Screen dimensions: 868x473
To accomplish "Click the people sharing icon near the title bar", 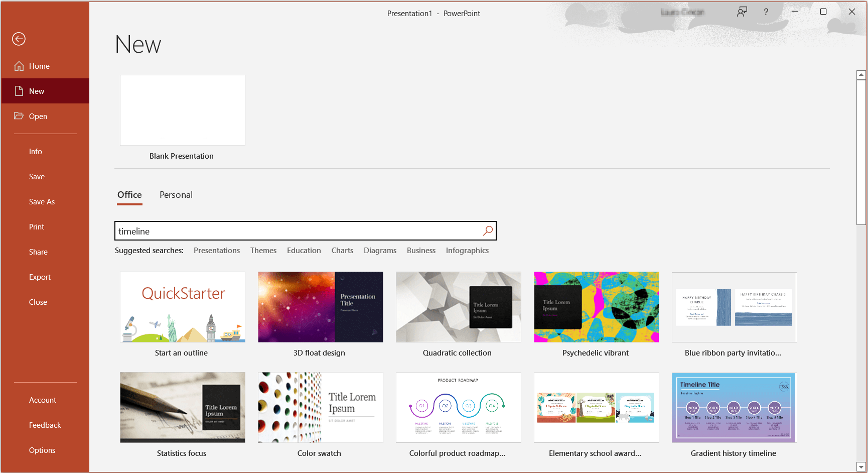I will pyautogui.click(x=742, y=12).
